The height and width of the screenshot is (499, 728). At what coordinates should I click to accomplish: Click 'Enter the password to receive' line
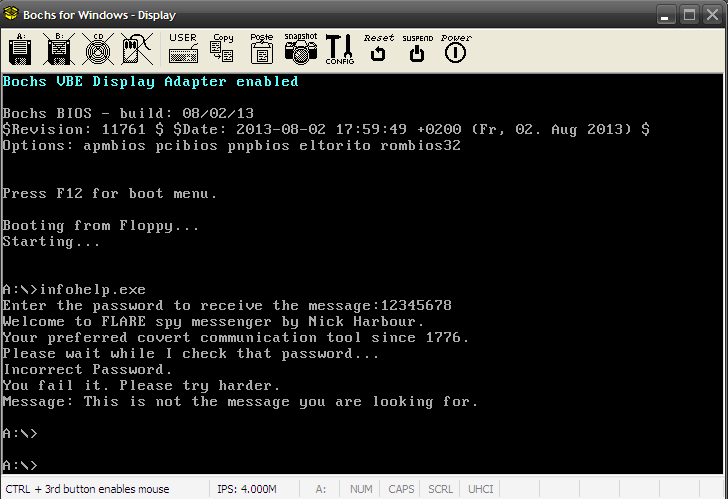click(x=227, y=305)
